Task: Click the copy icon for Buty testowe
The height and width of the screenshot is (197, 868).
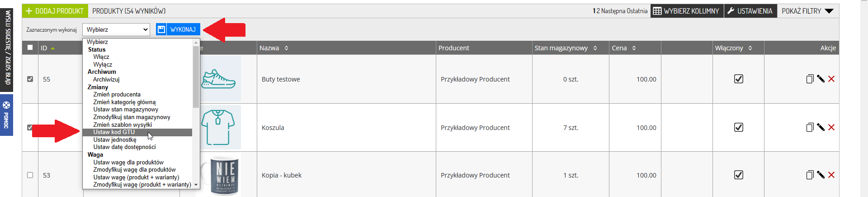Action: 810,79
